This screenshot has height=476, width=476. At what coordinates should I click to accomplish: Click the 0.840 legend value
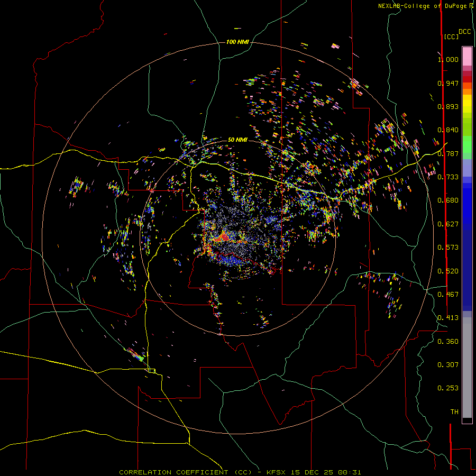(448, 130)
